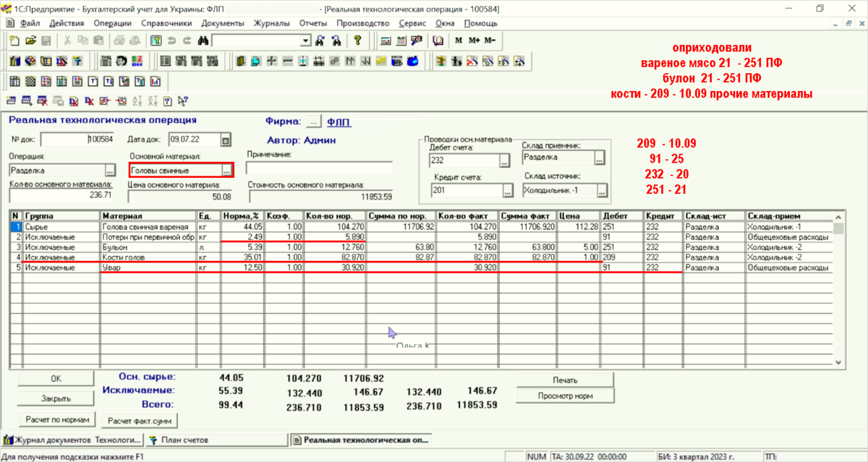
Task: Select the Увар material cell
Action: (148, 268)
